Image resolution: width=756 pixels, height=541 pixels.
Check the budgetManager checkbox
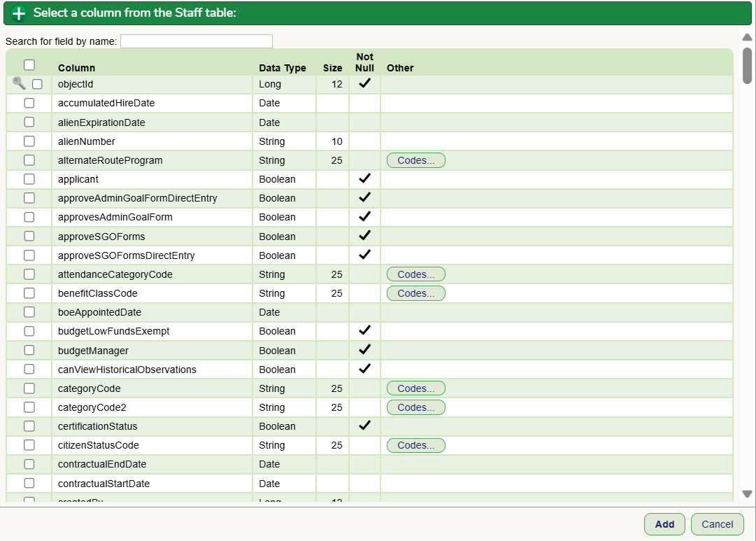coord(29,350)
